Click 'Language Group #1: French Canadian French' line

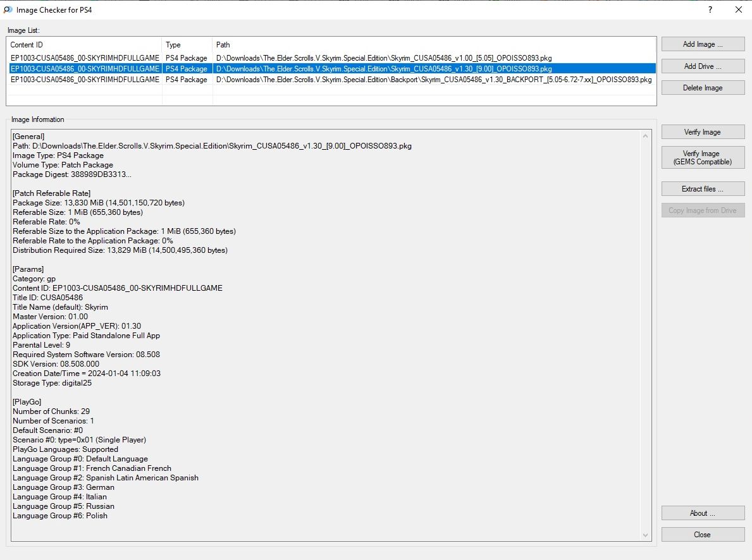[x=92, y=468]
